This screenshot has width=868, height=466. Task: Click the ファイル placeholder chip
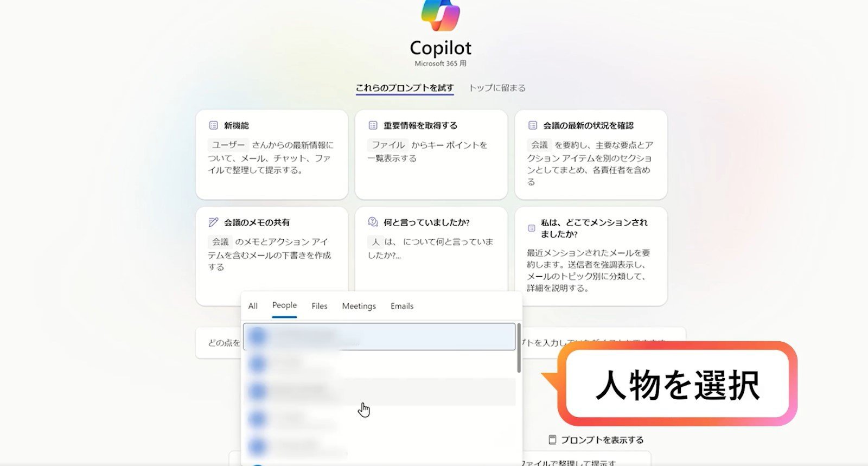[x=388, y=145]
